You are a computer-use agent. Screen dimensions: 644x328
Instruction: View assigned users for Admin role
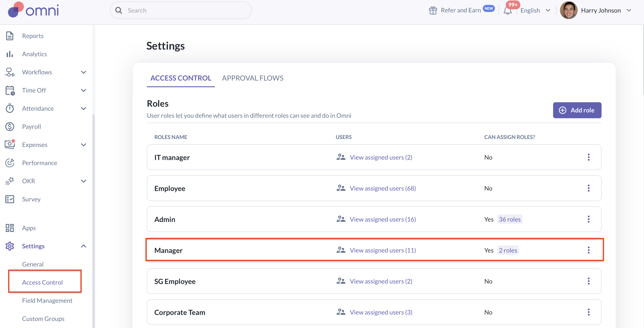383,219
